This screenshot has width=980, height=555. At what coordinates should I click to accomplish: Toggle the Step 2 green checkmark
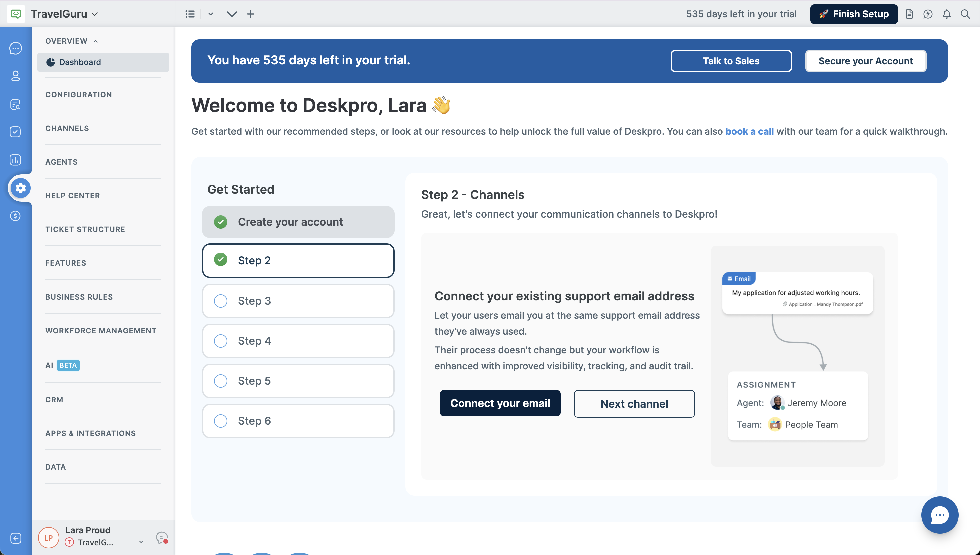[221, 260]
